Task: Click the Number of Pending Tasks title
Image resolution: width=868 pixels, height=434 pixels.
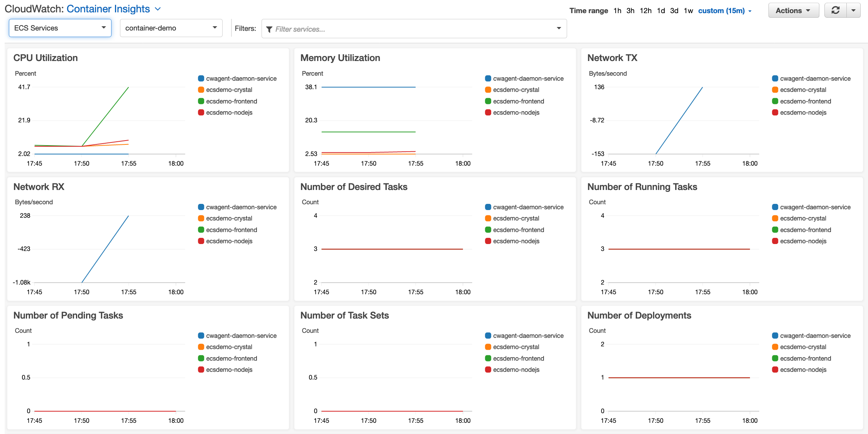Action: pyautogui.click(x=68, y=315)
